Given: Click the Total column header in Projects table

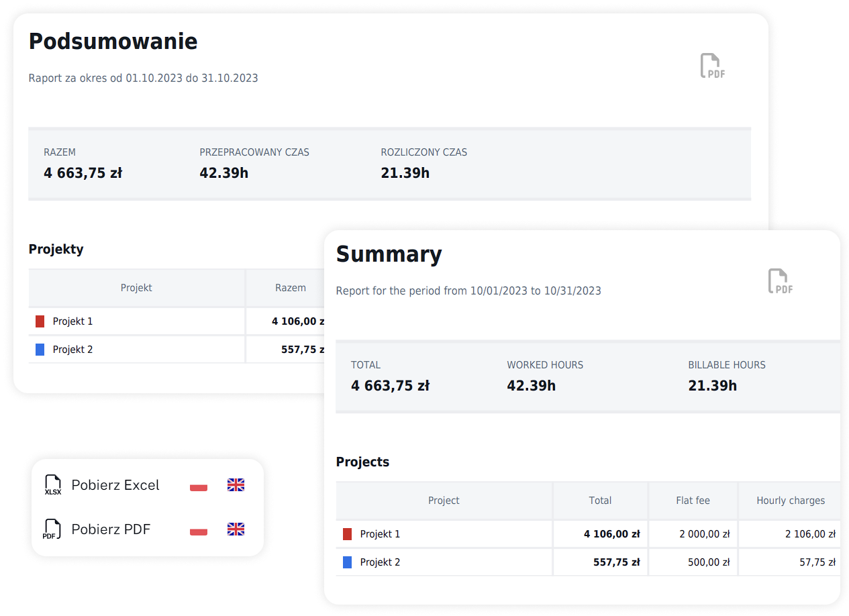Looking at the screenshot, I should (x=600, y=501).
